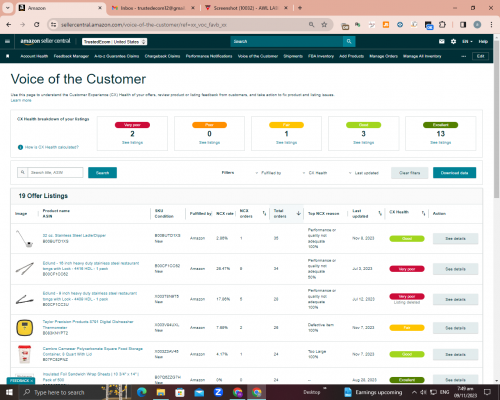Open Feedback Manager in nav bar

(x=71, y=56)
